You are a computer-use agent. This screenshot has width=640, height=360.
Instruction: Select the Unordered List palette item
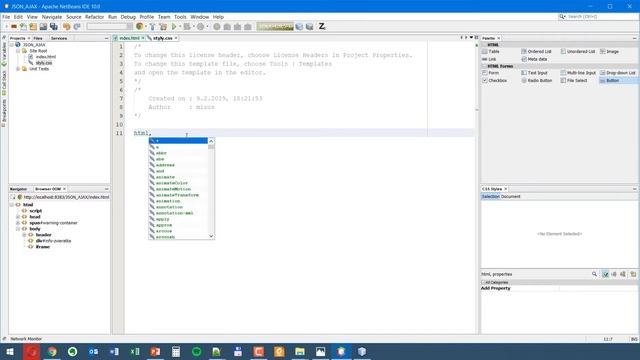578,51
